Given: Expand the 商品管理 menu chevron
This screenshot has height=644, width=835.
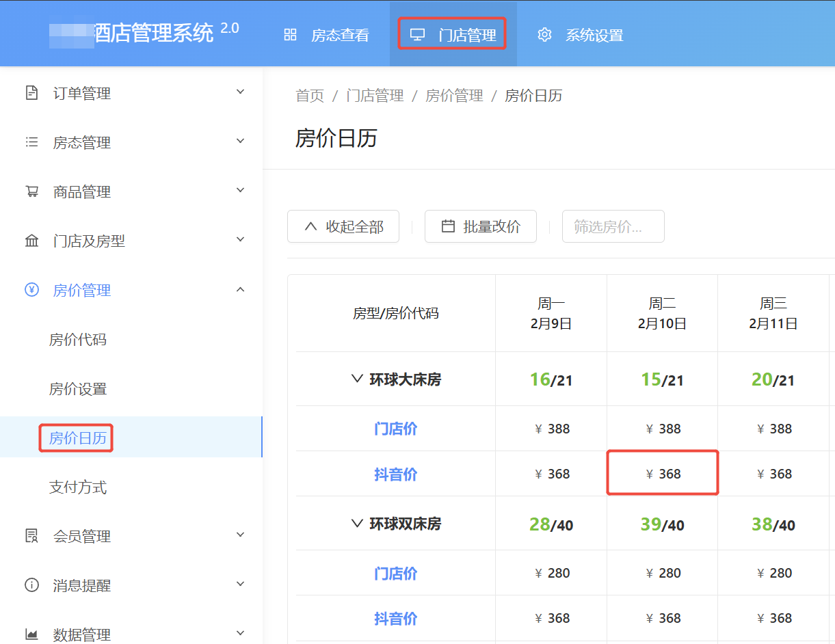Looking at the screenshot, I should point(240,190).
